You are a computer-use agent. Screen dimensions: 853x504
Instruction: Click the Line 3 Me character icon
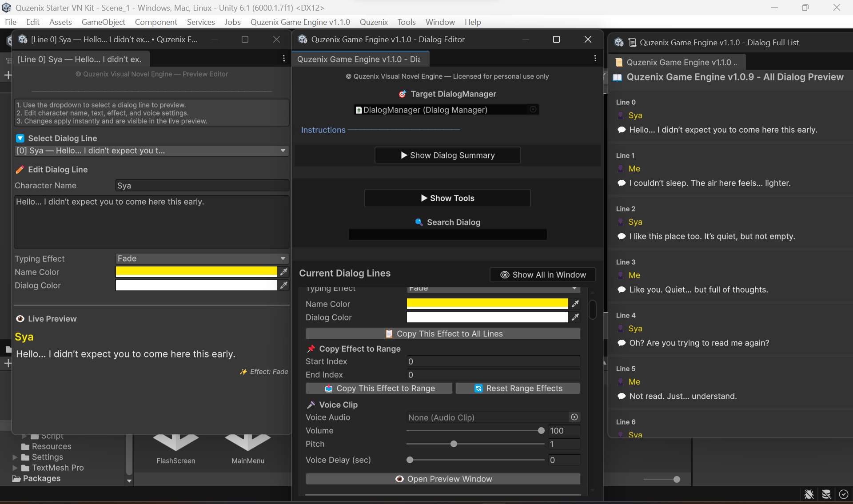(621, 275)
